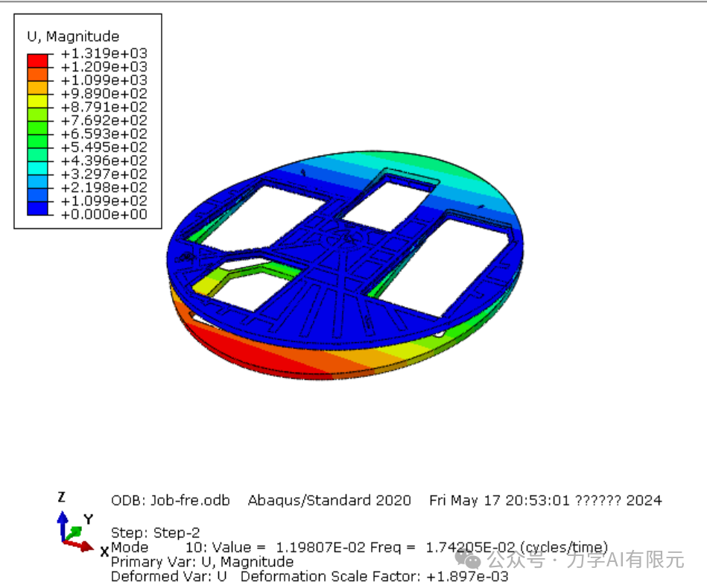Click the legend value +0.000e+00

point(104,215)
